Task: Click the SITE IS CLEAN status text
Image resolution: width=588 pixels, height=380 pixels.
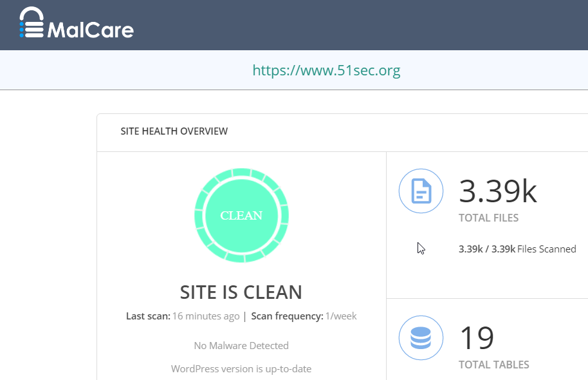Action: (x=241, y=292)
